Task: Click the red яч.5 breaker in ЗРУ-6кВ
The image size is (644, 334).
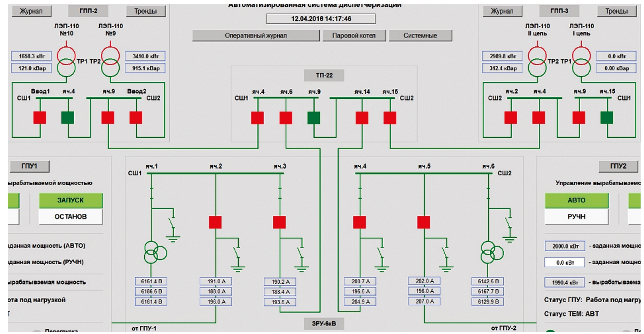Action: click(x=424, y=222)
